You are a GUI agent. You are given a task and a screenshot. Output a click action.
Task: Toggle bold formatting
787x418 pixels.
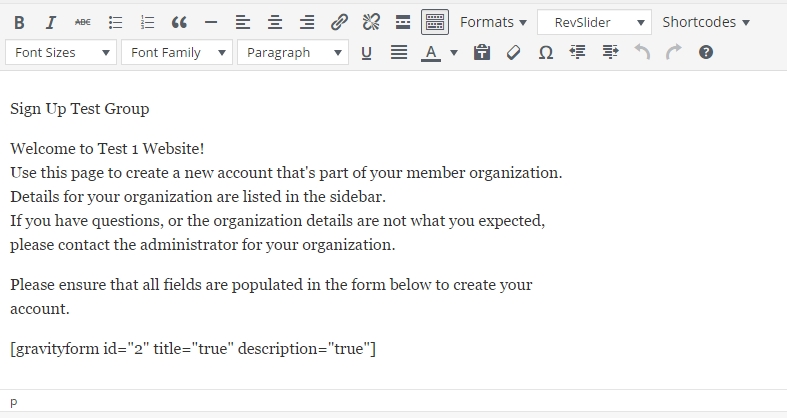(x=20, y=22)
